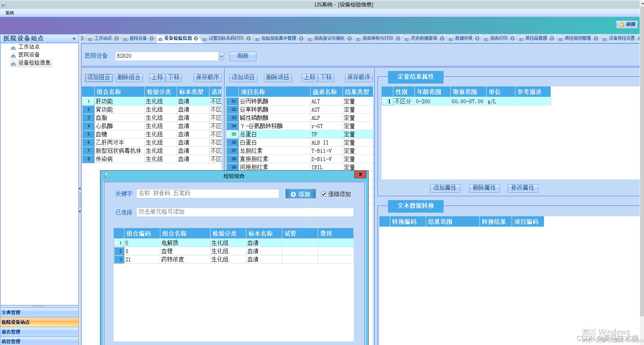Click the app icon in title bar
The image size is (644, 345).
(4, 5)
